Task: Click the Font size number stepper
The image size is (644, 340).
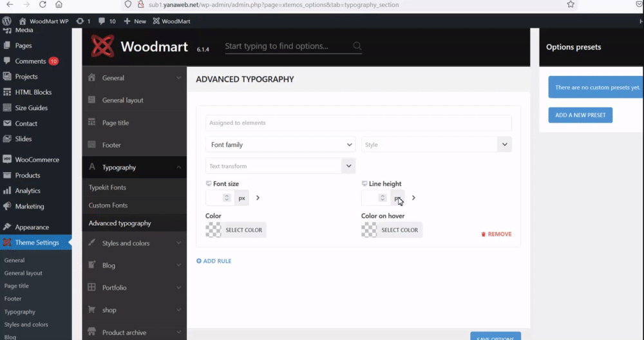Action: pos(227,198)
